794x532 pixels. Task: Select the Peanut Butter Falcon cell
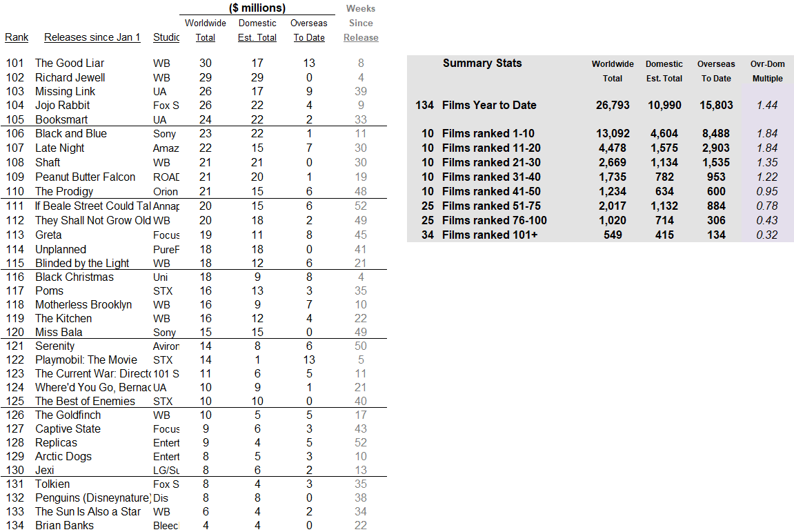(x=85, y=177)
